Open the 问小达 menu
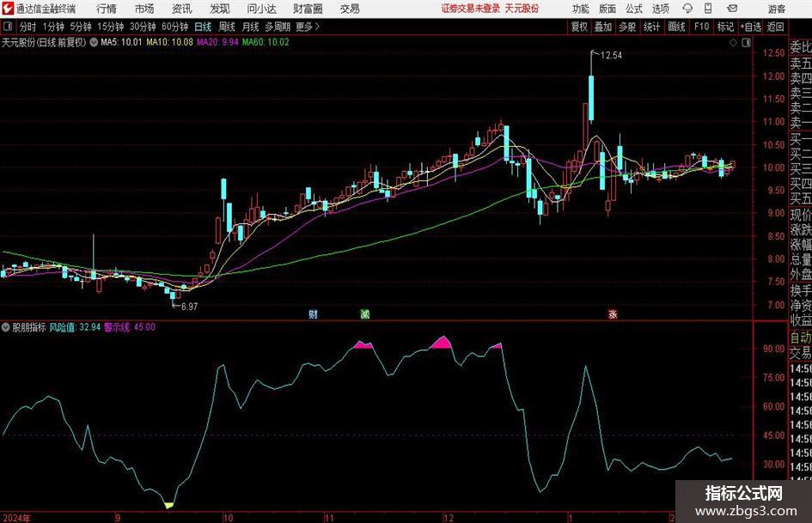 pos(261,9)
